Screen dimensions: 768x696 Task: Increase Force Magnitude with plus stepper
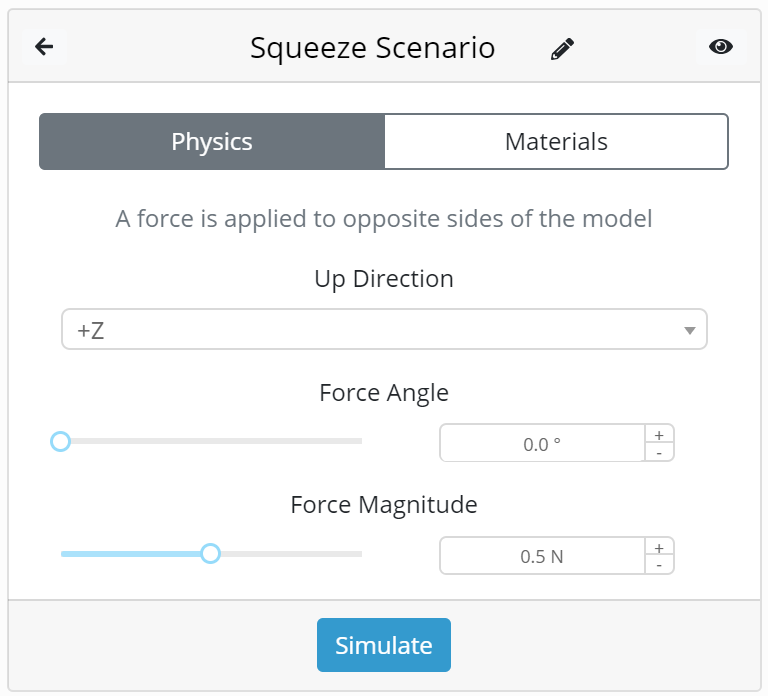point(659,548)
